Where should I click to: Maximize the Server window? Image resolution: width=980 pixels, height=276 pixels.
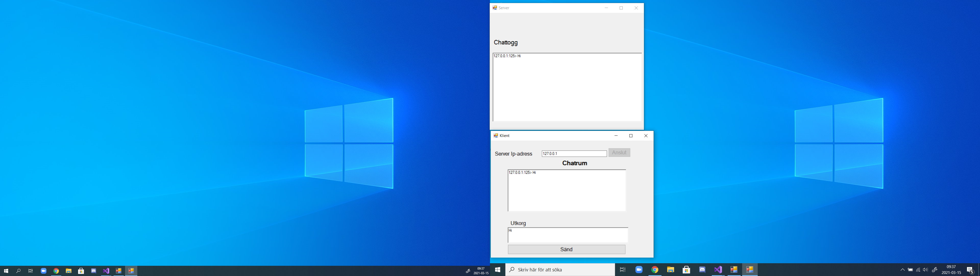coord(621,8)
